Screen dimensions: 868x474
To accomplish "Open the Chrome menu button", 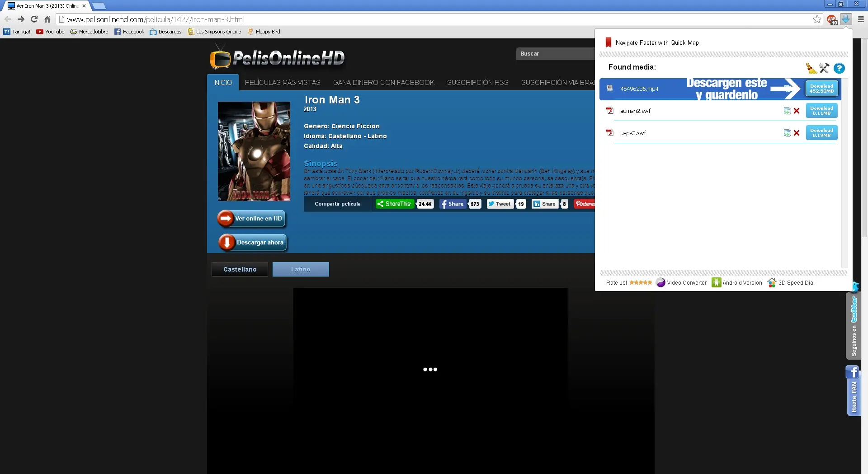I will click(861, 19).
